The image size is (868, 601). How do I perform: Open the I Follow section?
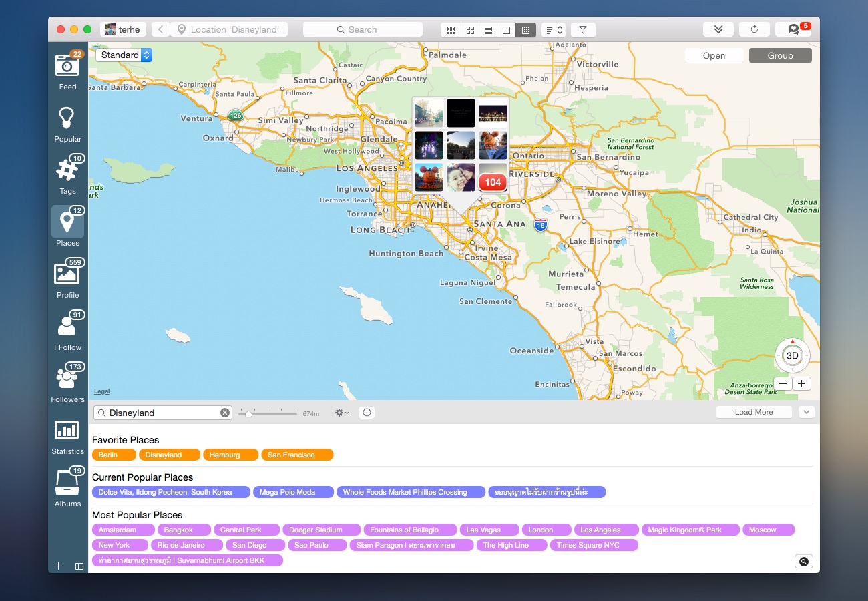point(67,331)
